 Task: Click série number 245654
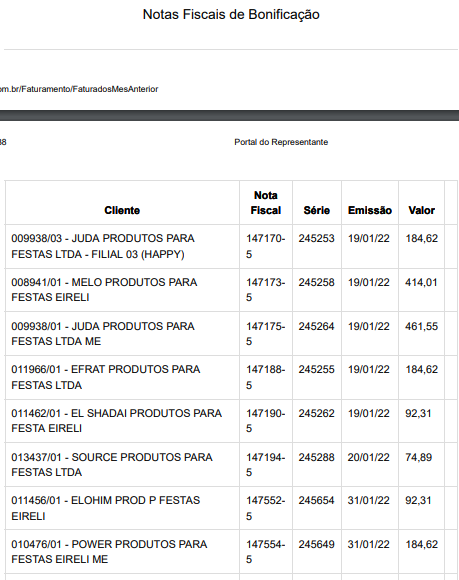click(x=317, y=500)
